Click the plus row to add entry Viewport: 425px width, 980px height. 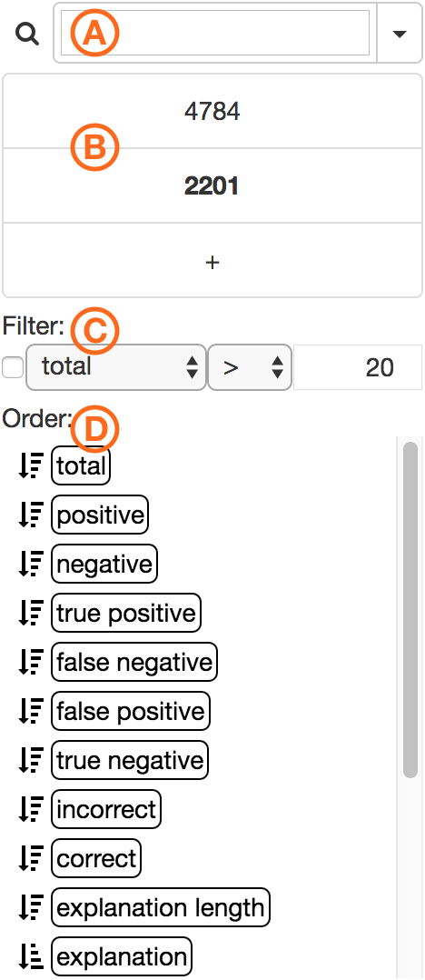click(212, 261)
